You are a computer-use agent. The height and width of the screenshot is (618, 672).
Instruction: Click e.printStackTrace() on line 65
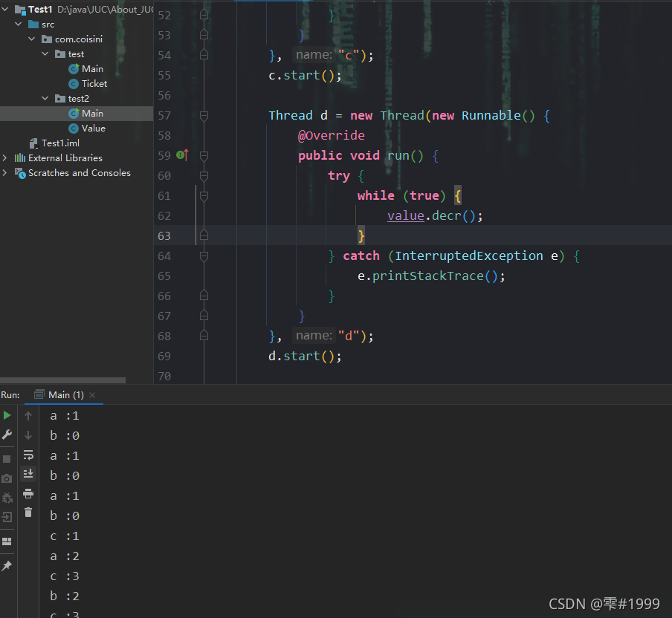(x=432, y=276)
